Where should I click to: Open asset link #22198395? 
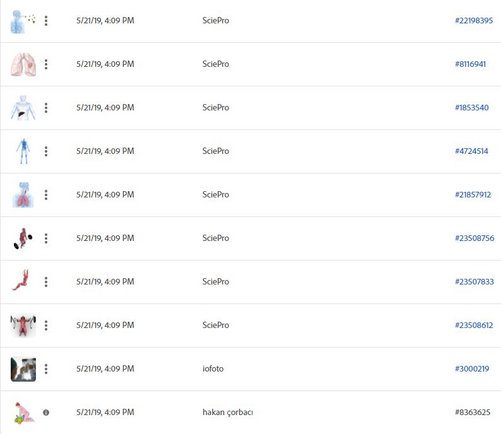[x=474, y=21]
